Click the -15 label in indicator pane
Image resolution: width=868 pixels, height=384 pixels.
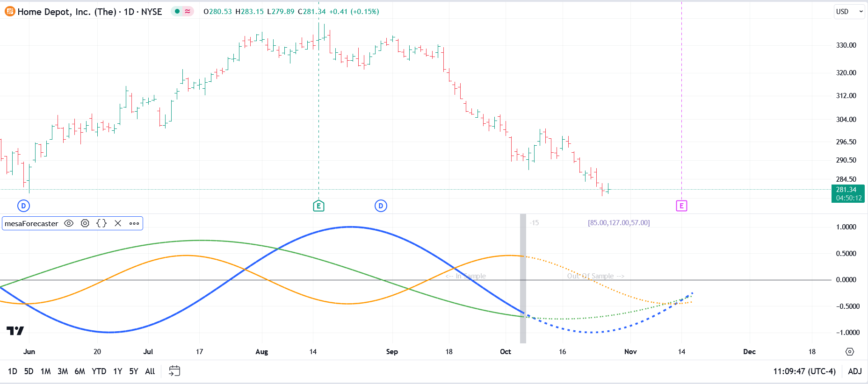tap(534, 223)
